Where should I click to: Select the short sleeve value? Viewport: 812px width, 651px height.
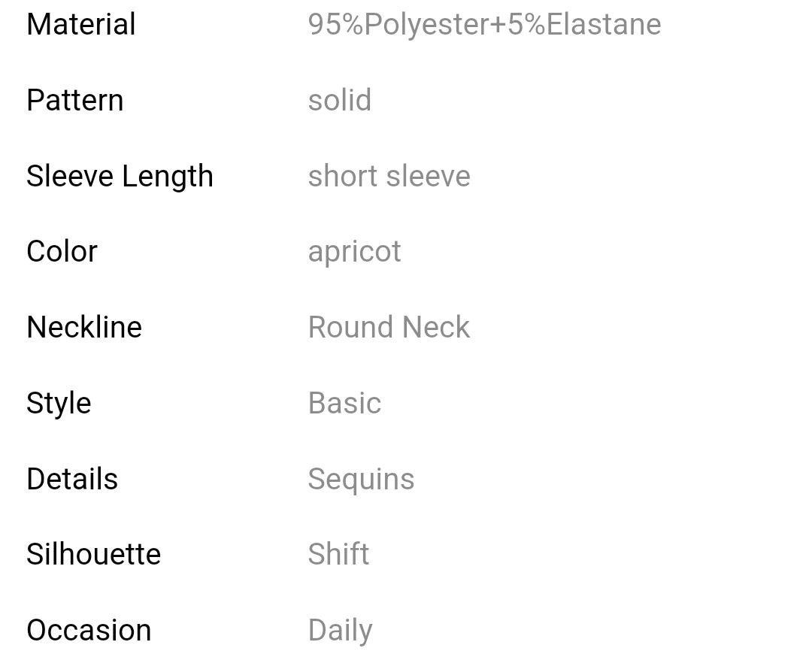[389, 176]
